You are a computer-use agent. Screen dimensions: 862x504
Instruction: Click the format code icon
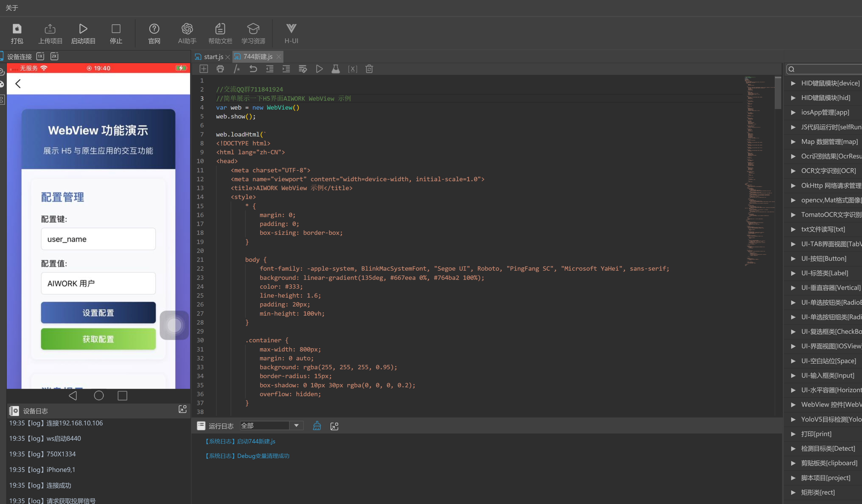pyautogui.click(x=303, y=69)
